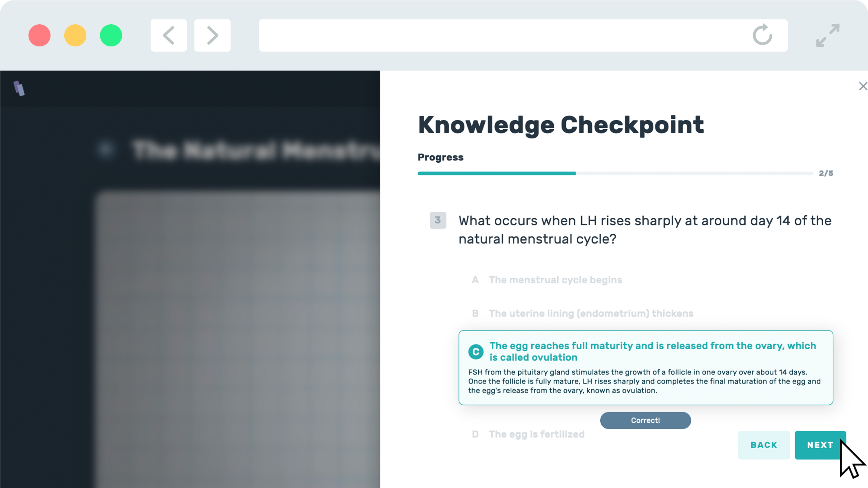Go BACK to the previous question
Image resolution: width=868 pixels, height=488 pixels.
click(x=764, y=445)
